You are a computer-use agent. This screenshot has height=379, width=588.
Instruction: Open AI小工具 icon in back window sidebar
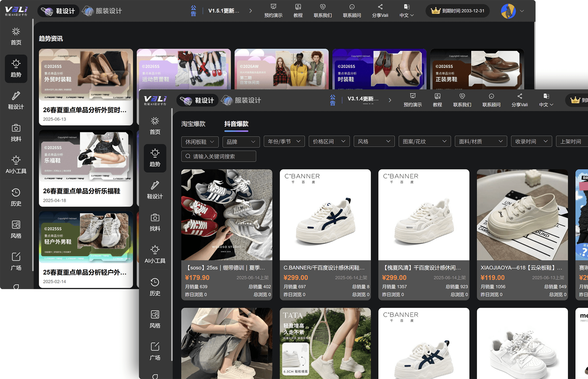(x=16, y=160)
